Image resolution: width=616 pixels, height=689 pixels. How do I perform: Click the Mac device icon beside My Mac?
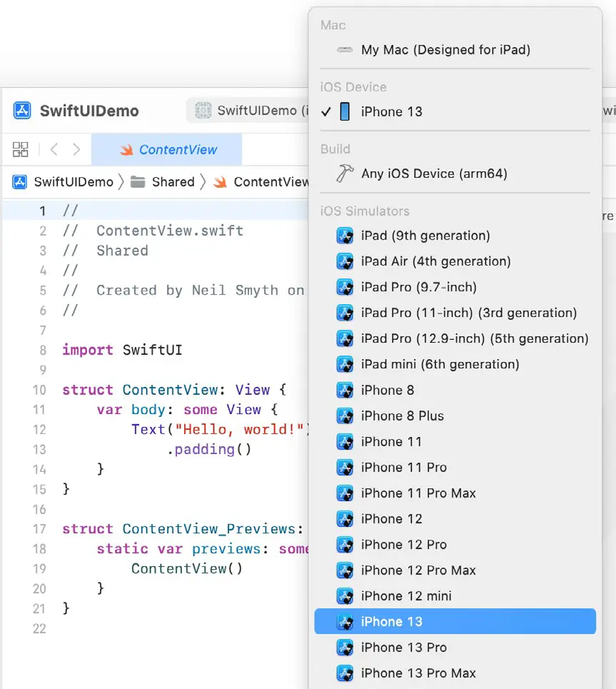(345, 50)
